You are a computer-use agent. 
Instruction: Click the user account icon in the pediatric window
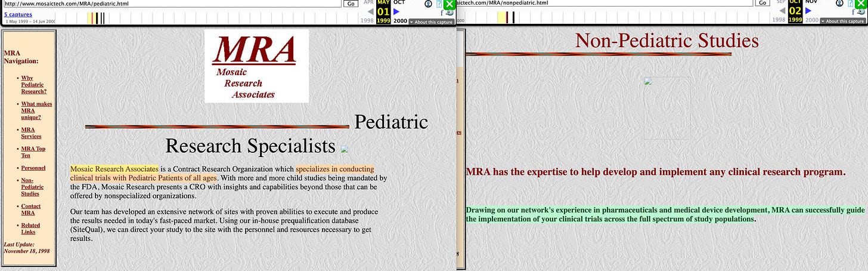(x=428, y=4)
